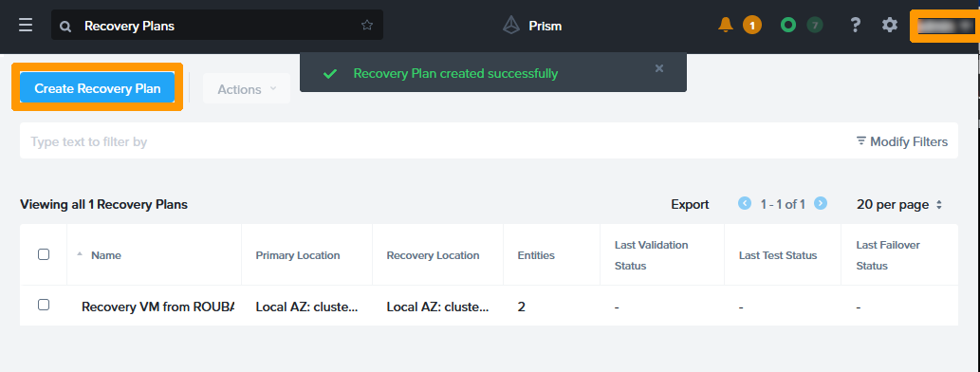980x372 pixels.
Task: Go to the previous page arrow
Action: 745,203
